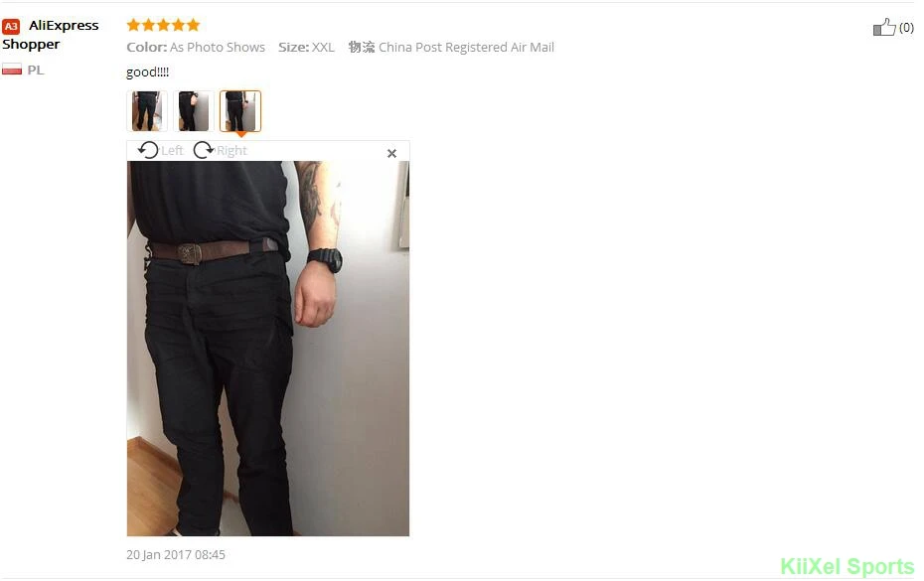The image size is (924, 581).
Task: Click the Right rotate label
Action: pyautogui.click(x=231, y=151)
